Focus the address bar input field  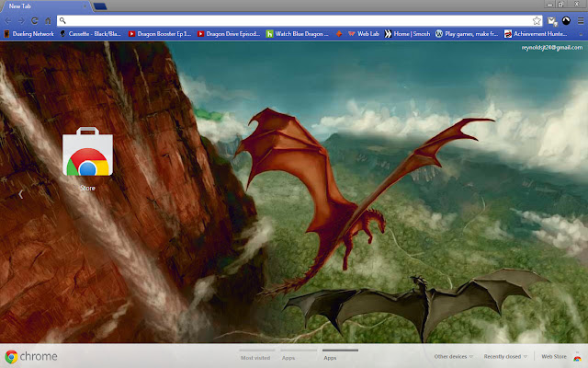click(300, 21)
